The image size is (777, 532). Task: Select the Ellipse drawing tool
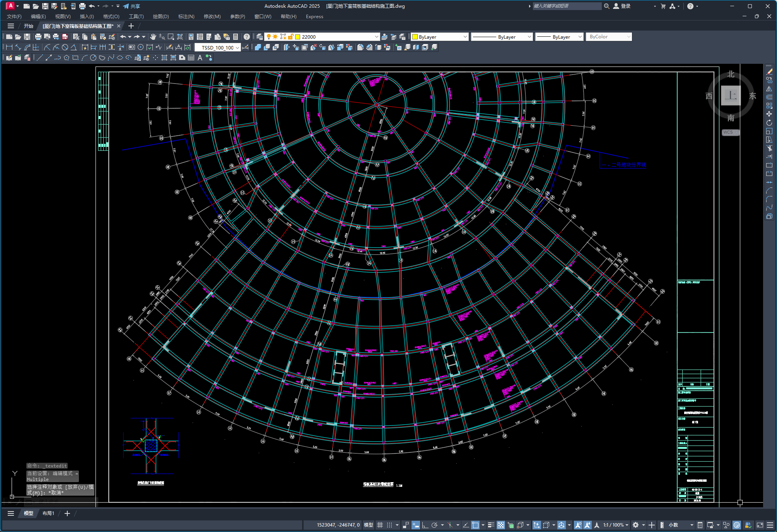pos(120,58)
